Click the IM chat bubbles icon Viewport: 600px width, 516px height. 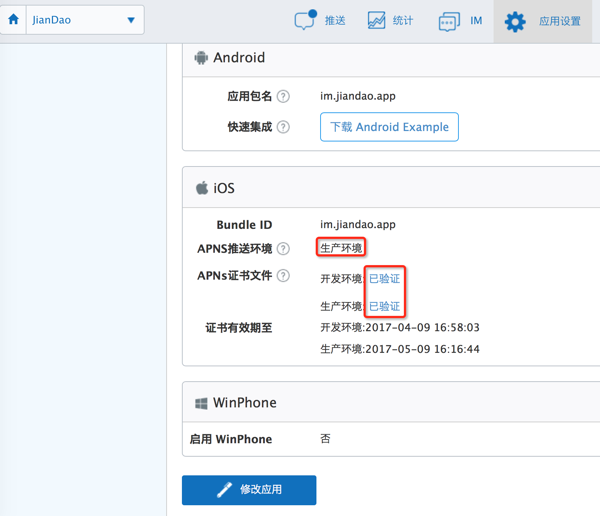click(449, 21)
